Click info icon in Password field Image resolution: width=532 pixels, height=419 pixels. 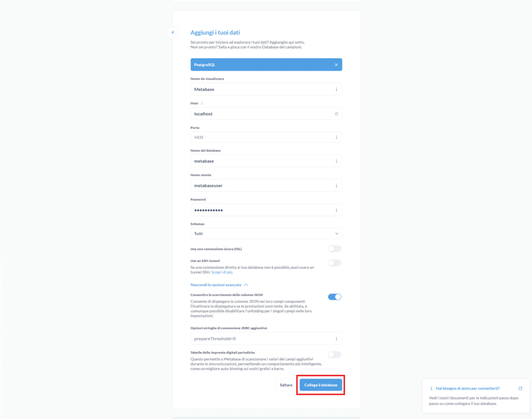(x=337, y=210)
